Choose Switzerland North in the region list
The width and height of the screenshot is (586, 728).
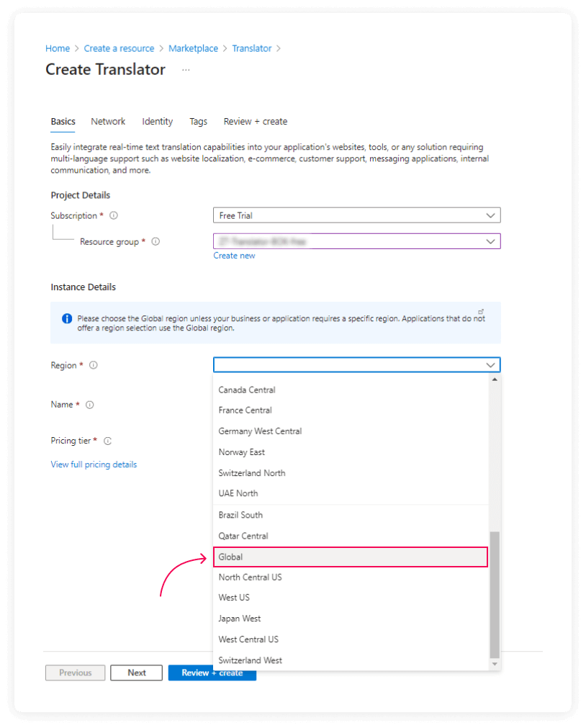coord(252,473)
